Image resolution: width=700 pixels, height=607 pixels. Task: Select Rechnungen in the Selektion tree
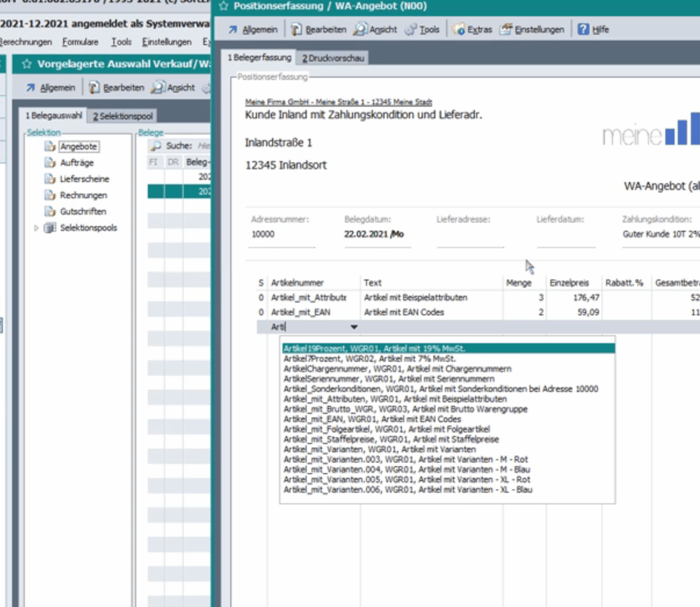(x=83, y=195)
